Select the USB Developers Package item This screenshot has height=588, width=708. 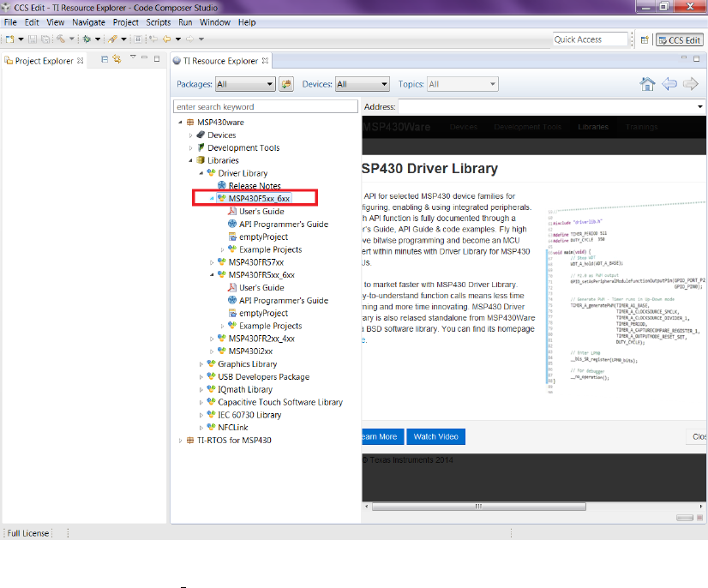point(264,376)
